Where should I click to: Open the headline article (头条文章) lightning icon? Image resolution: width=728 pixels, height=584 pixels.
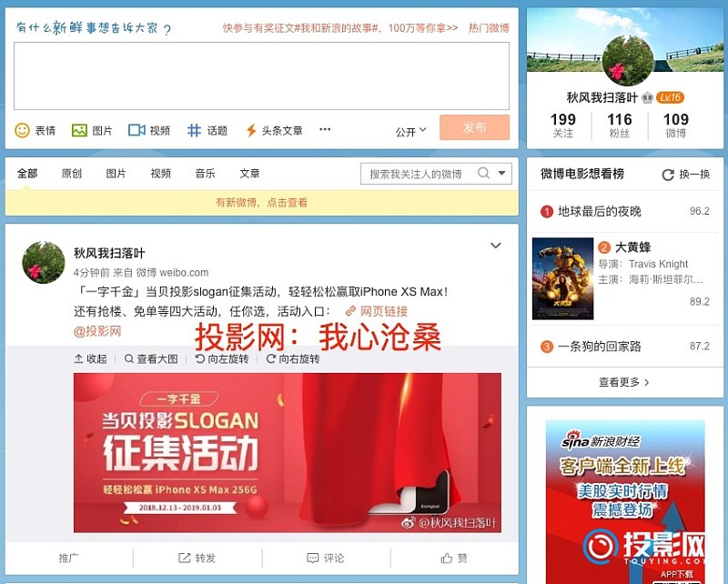[x=251, y=130]
